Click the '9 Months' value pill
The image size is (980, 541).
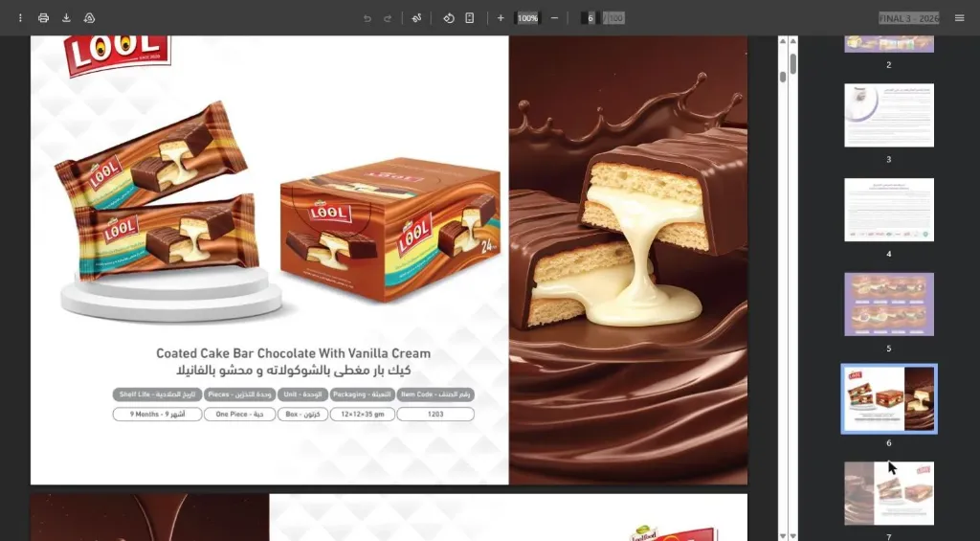[158, 414]
